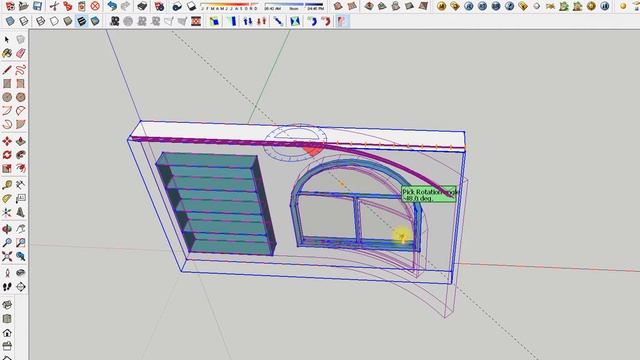
Task: Select the Section Plane tool
Action: 20,287
